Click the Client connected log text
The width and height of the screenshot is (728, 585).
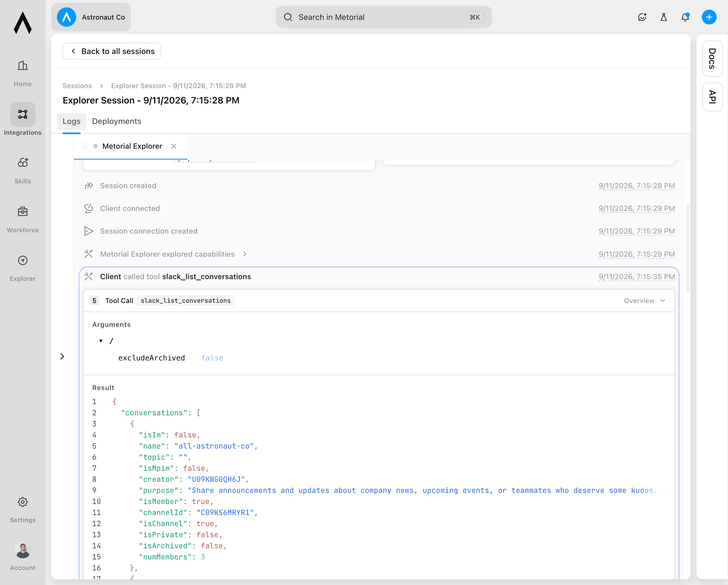(x=130, y=208)
